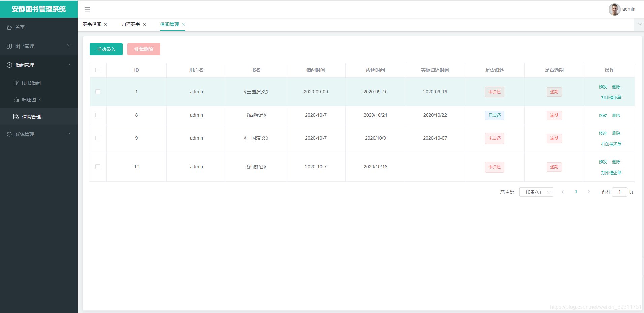This screenshot has height=313, width=644.
Task: Click page number 1 in pagination
Action: pyautogui.click(x=576, y=192)
